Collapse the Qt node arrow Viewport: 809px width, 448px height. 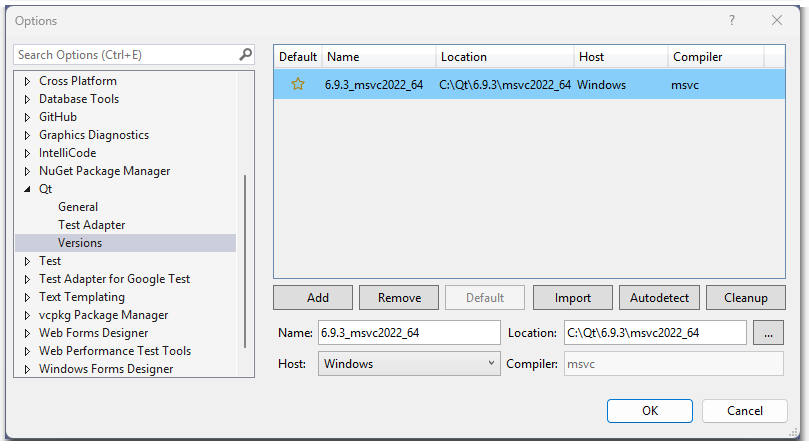[x=27, y=189]
